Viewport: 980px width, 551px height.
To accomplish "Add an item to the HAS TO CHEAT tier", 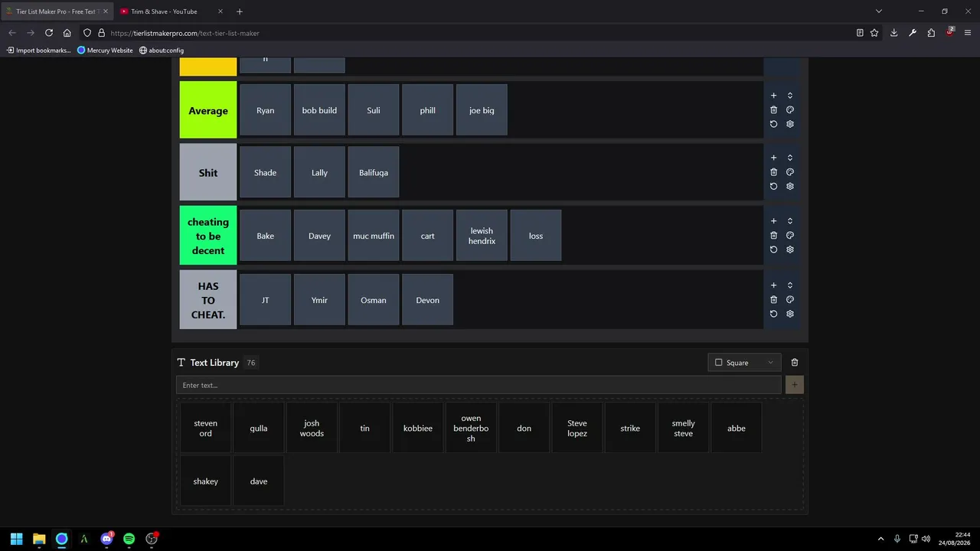I will [773, 285].
